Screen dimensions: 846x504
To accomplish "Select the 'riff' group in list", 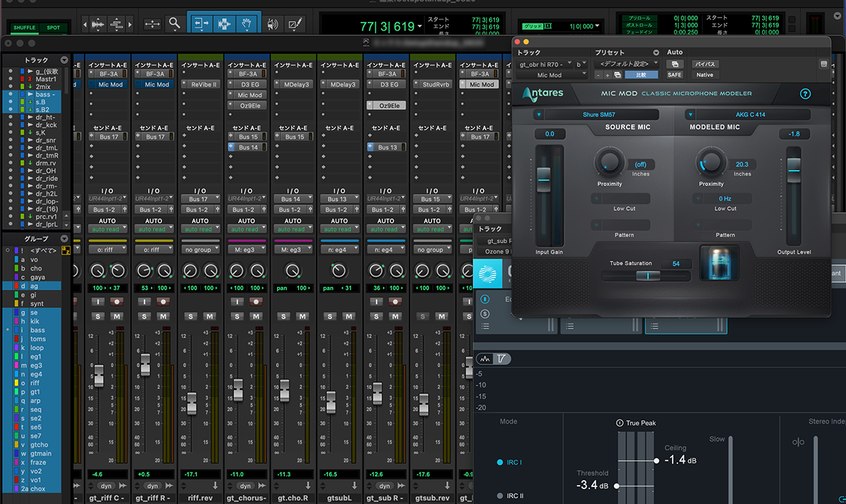I will click(x=35, y=383).
